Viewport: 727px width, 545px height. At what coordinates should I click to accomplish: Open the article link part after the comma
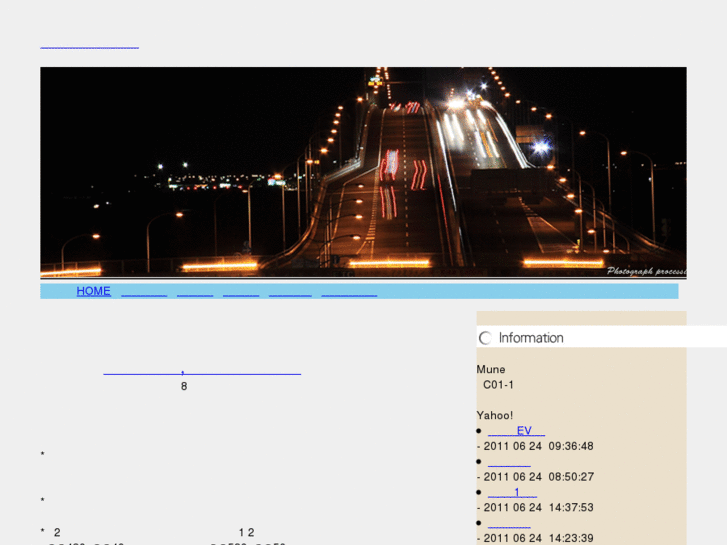pyautogui.click(x=243, y=371)
